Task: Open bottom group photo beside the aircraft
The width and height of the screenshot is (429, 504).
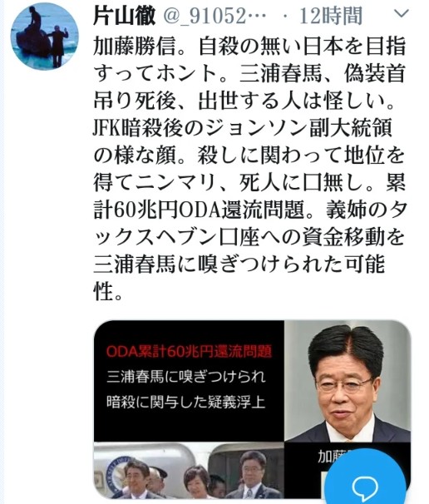Action: (x=189, y=471)
